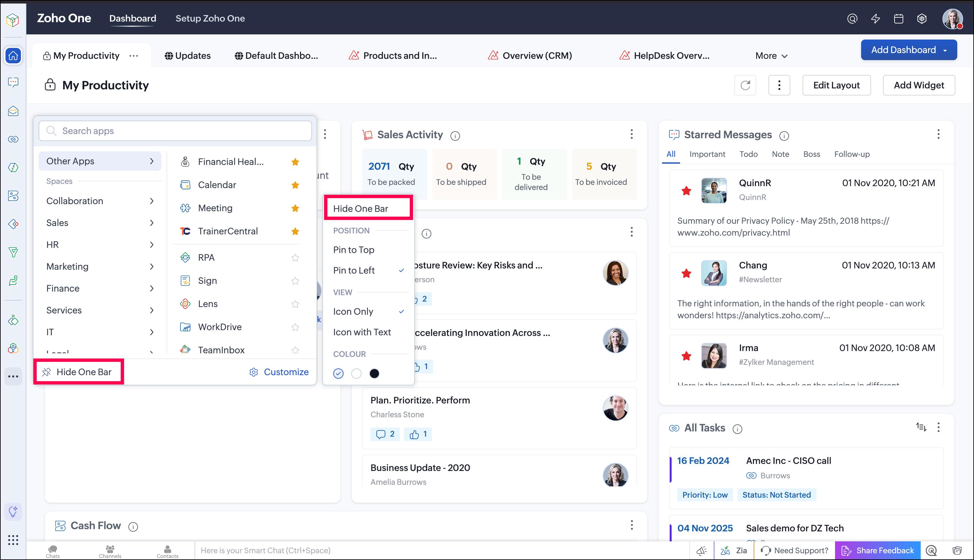
Task: Unfavorite the TrainerCentral app star
Action: (295, 231)
